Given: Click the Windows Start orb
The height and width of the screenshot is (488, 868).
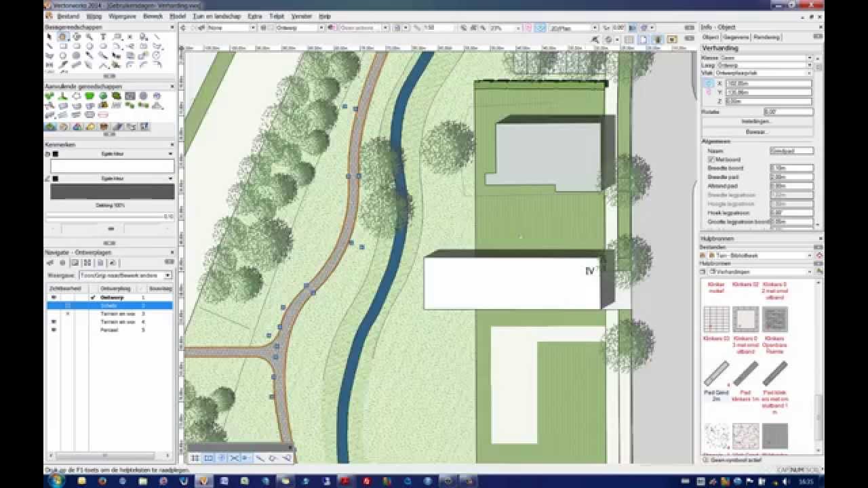Looking at the screenshot, I should click(x=56, y=481).
